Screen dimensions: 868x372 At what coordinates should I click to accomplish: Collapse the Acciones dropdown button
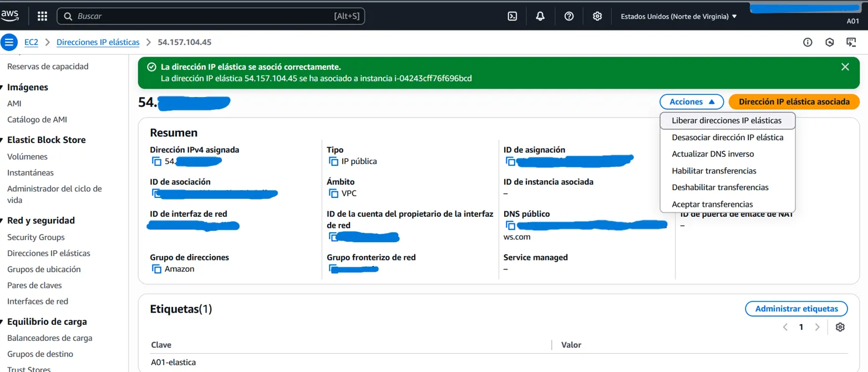pyautogui.click(x=691, y=102)
